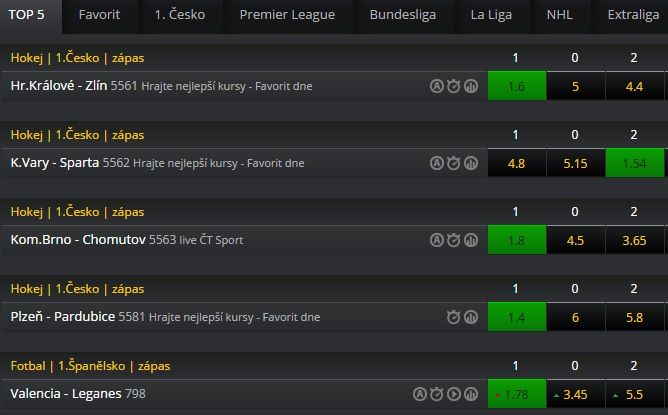The height and width of the screenshot is (415, 668).
Task: Select the 5.15 draw odds for K.Vary - Sparta
Action: [576, 163]
